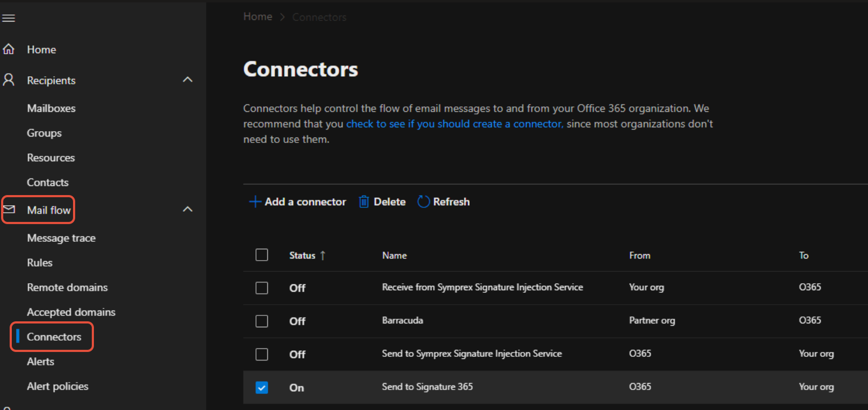Click the Connectors breadcrumb

coord(319,17)
